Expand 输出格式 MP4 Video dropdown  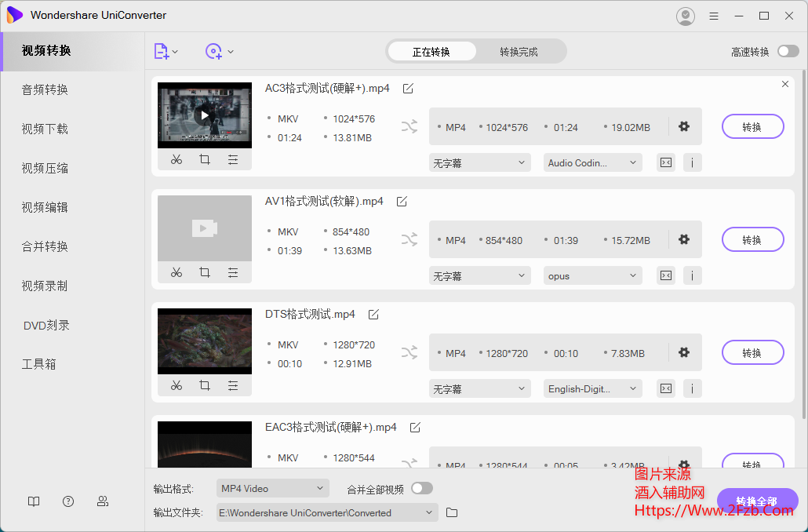coord(272,488)
